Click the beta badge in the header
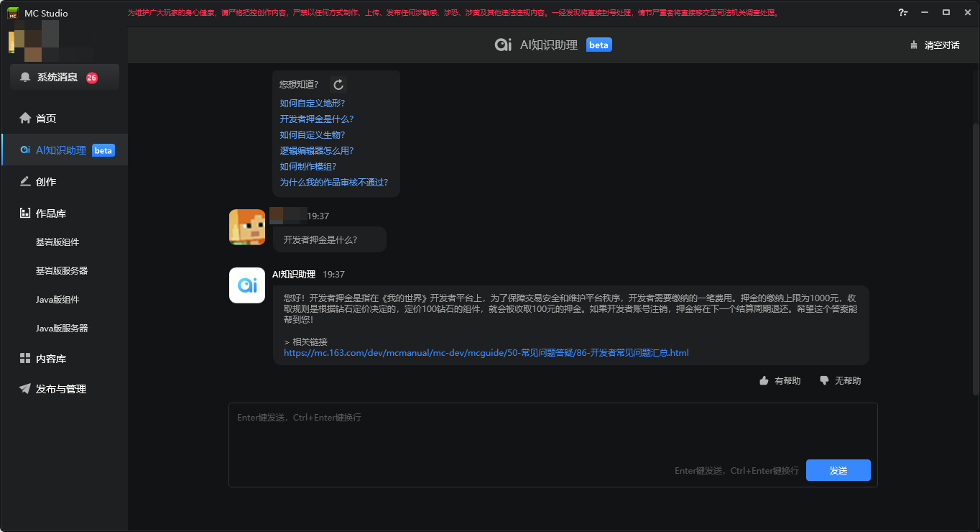 click(598, 45)
